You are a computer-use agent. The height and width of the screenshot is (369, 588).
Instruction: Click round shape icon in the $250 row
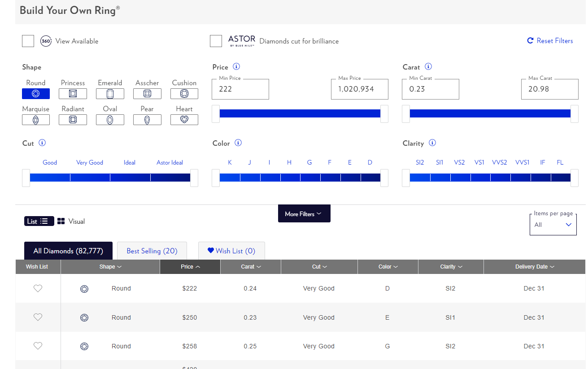tap(84, 317)
